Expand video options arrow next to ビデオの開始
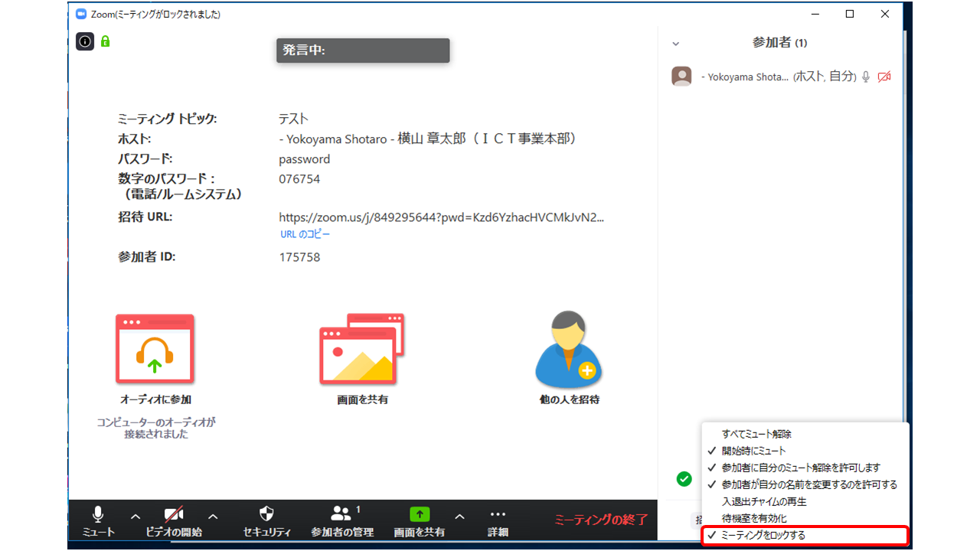This screenshot has width=980, height=551. pyautogui.click(x=213, y=516)
